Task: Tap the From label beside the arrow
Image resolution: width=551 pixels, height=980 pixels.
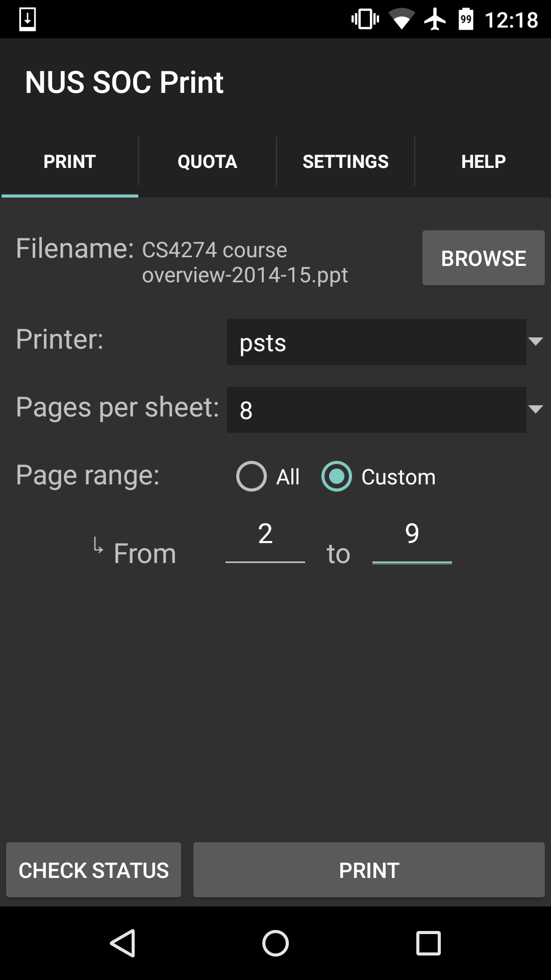Action: pyautogui.click(x=145, y=553)
